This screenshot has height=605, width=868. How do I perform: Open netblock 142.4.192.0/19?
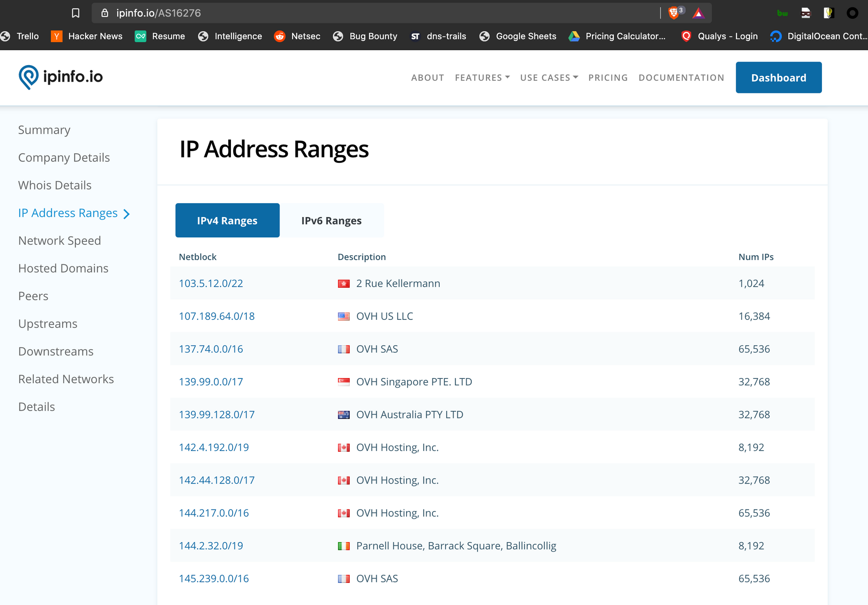214,447
